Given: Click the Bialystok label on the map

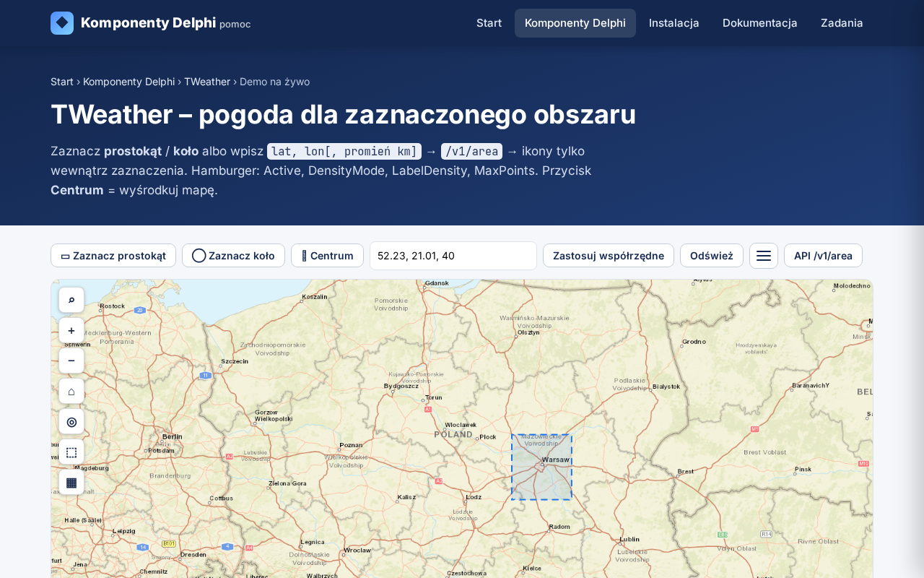Looking at the screenshot, I should click(666, 387).
